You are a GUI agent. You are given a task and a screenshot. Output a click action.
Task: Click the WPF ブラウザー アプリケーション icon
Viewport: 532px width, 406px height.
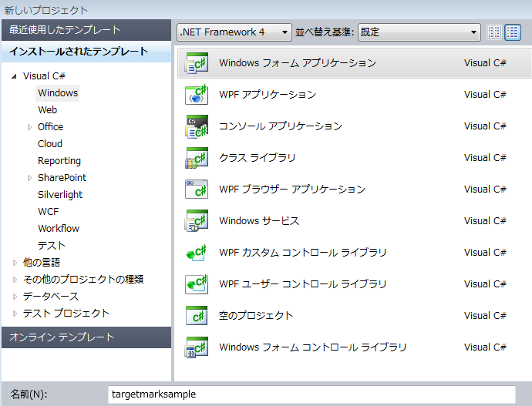click(x=197, y=190)
